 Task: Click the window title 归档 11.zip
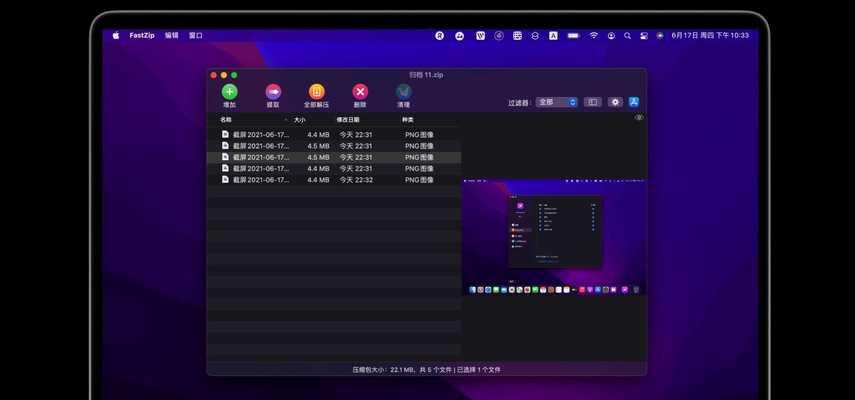point(426,75)
